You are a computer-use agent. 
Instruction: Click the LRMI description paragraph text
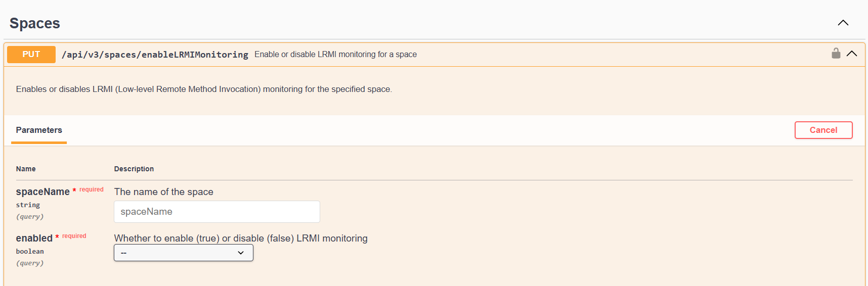(204, 89)
